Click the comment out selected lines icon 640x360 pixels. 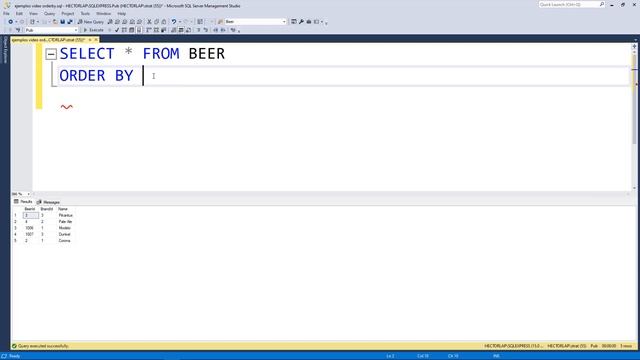click(x=198, y=30)
